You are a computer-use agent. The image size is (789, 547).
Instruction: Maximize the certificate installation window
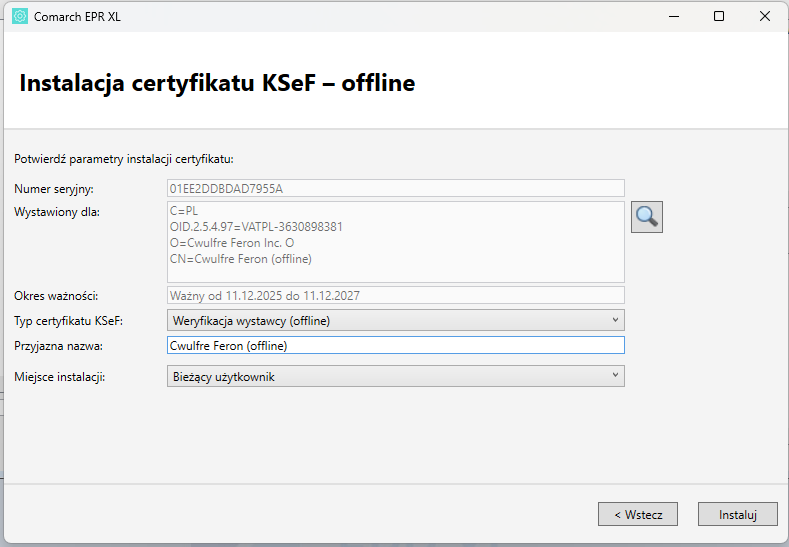tap(718, 16)
